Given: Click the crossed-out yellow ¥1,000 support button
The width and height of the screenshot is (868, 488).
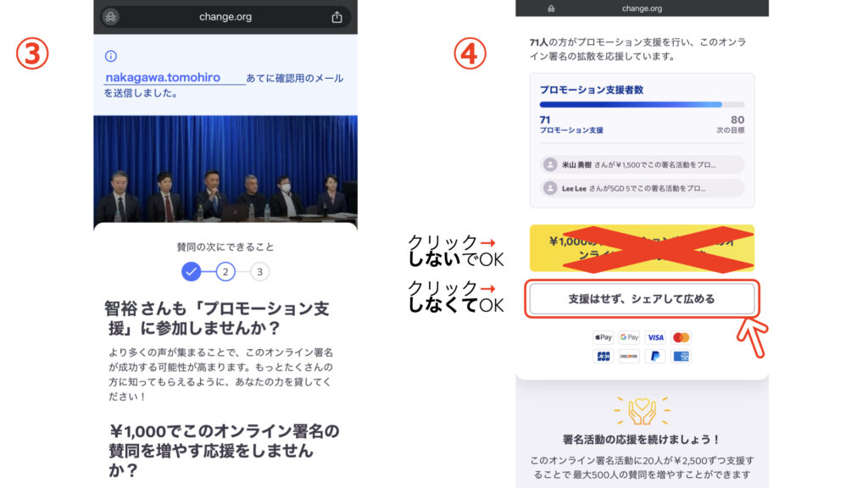Looking at the screenshot, I should click(642, 248).
